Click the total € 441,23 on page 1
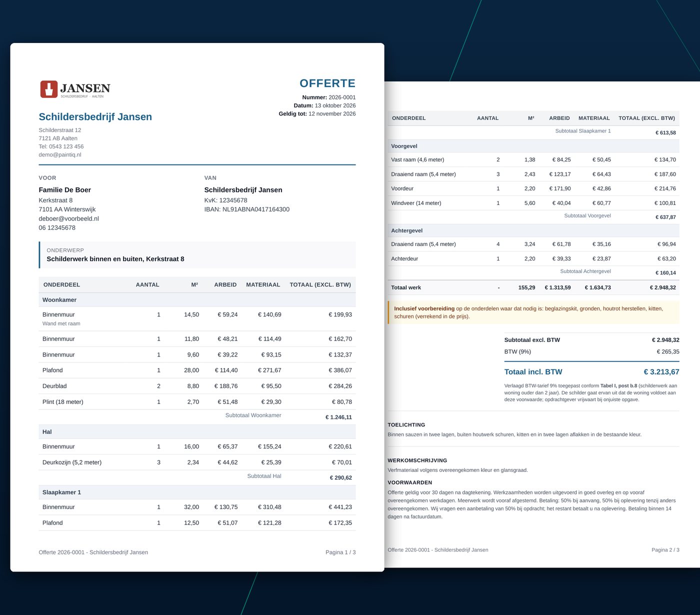This screenshot has width=700, height=615. click(340, 507)
